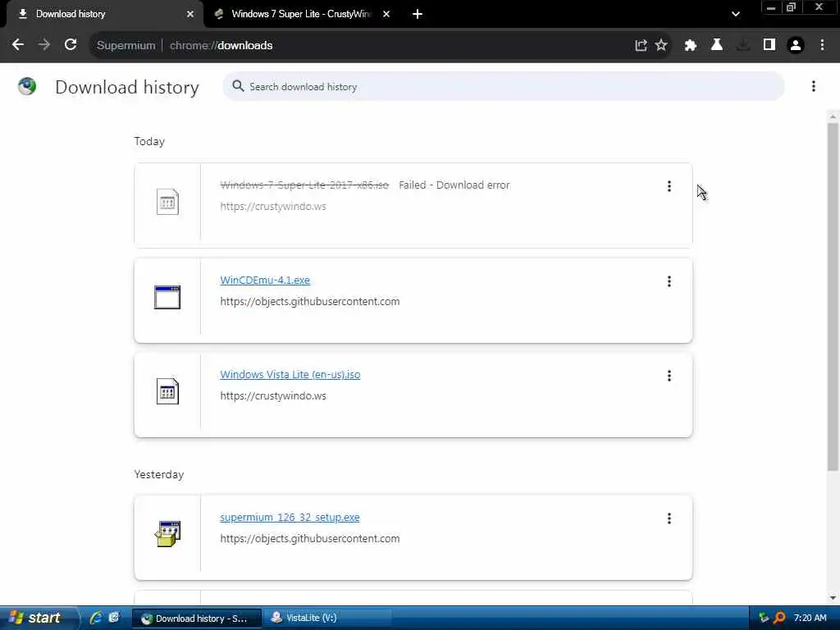The image size is (840, 630).
Task: Click the supermium setup installer icon
Action: tap(167, 533)
